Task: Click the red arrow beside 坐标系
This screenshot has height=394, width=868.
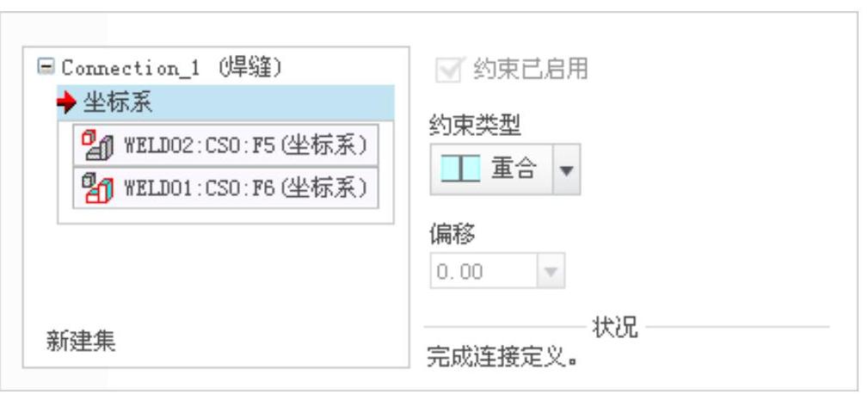Action: coord(67,102)
